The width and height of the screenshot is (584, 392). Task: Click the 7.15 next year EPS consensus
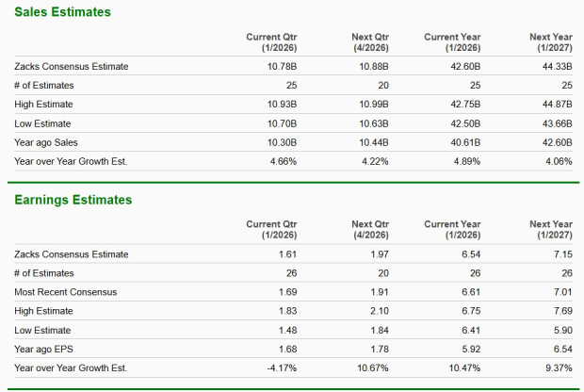(x=562, y=254)
